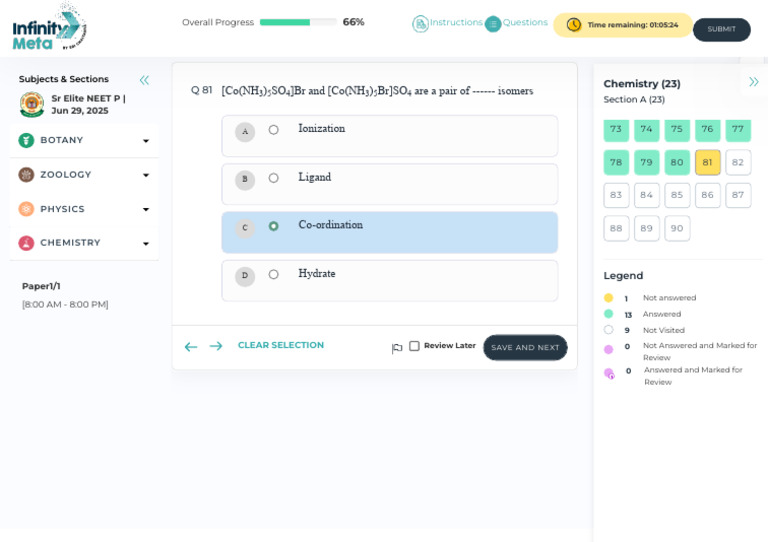Jump to question 85
The width and height of the screenshot is (768, 542).
coord(677,195)
